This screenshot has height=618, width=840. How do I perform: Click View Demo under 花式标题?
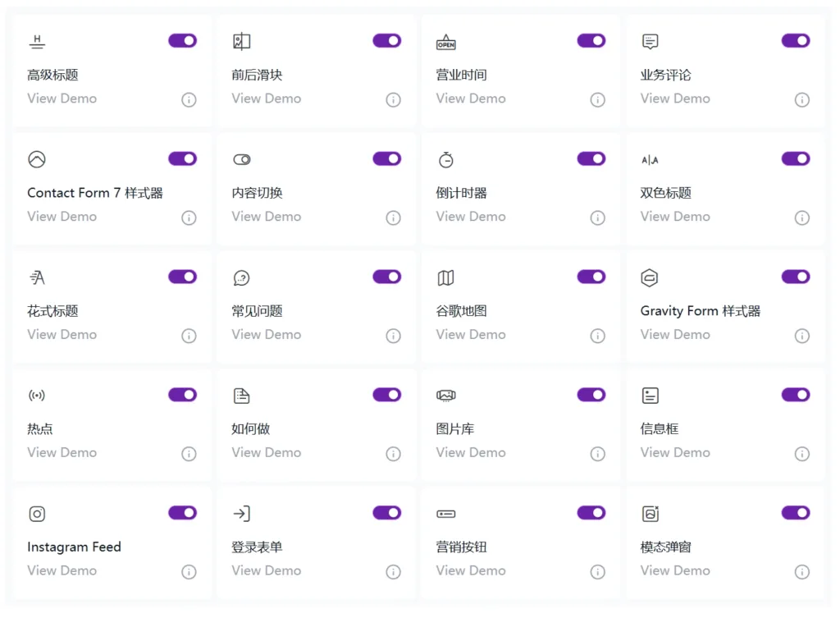(x=62, y=335)
